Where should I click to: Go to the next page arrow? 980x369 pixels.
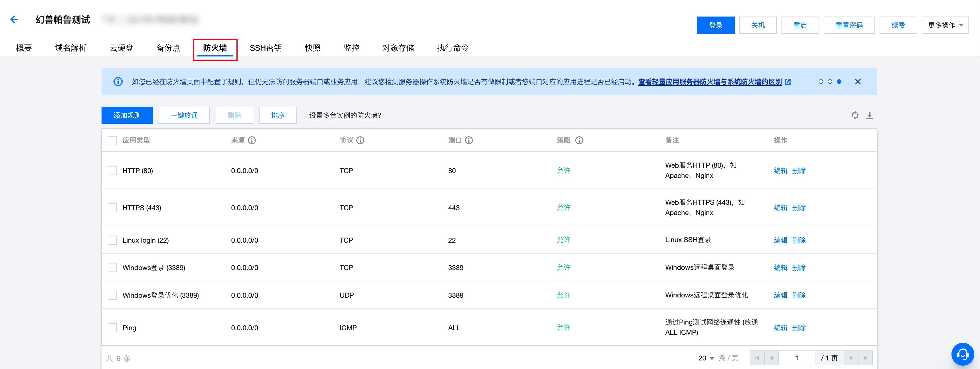(x=851, y=358)
